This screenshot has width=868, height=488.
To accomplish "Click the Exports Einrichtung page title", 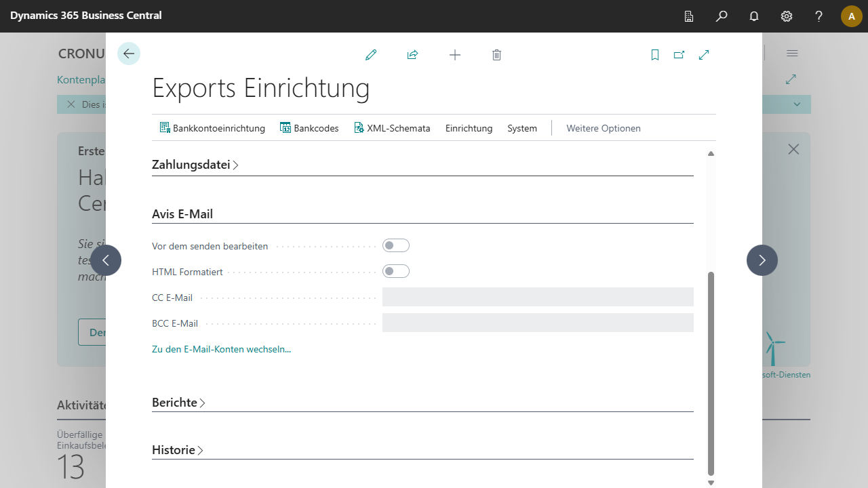I will (x=261, y=88).
